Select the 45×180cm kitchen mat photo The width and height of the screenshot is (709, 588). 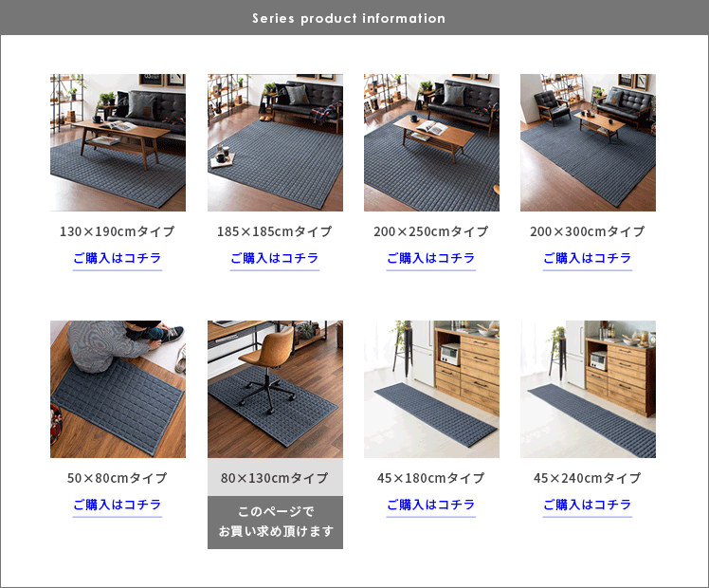click(x=431, y=389)
